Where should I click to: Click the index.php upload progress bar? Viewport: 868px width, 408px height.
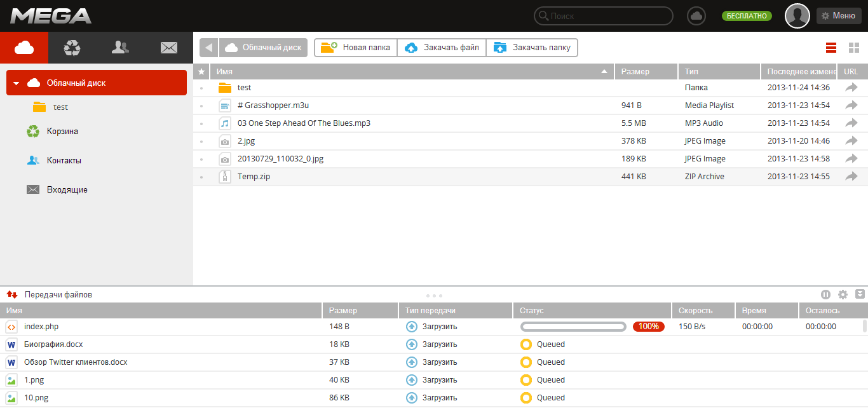[573, 327]
